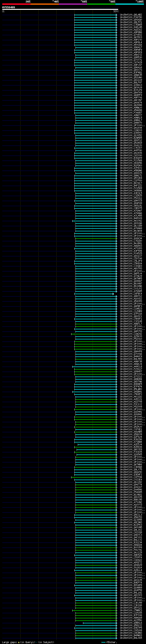Follow the UniRef100_A8CYN7 link
Viewport: 146px width, 644px height.
pyautogui.click(x=131, y=100)
